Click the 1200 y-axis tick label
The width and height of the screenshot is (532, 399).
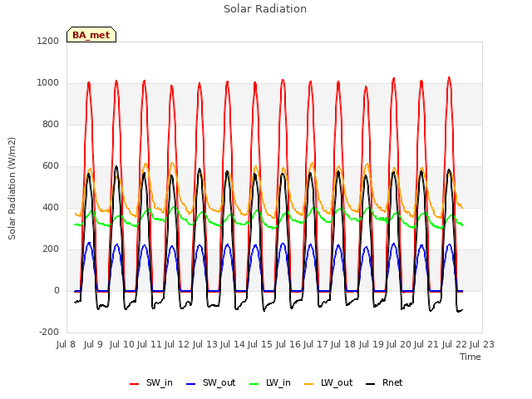coord(48,41)
